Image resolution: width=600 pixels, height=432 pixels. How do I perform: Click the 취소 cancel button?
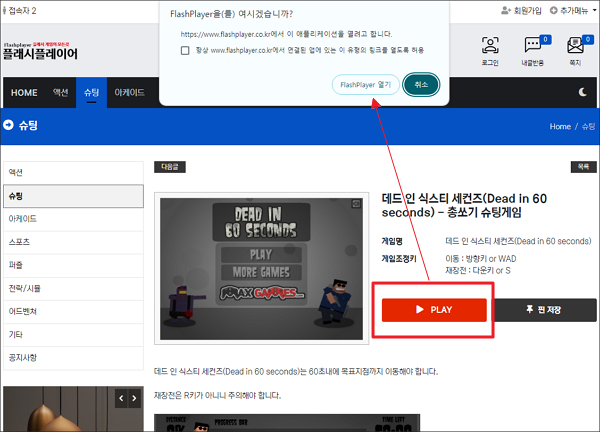[421, 85]
